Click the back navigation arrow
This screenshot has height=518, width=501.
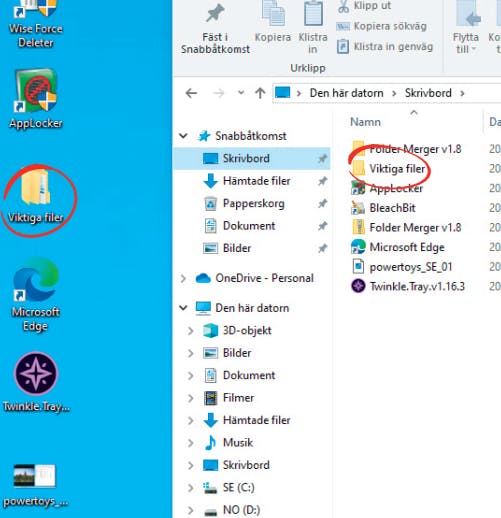pos(191,93)
